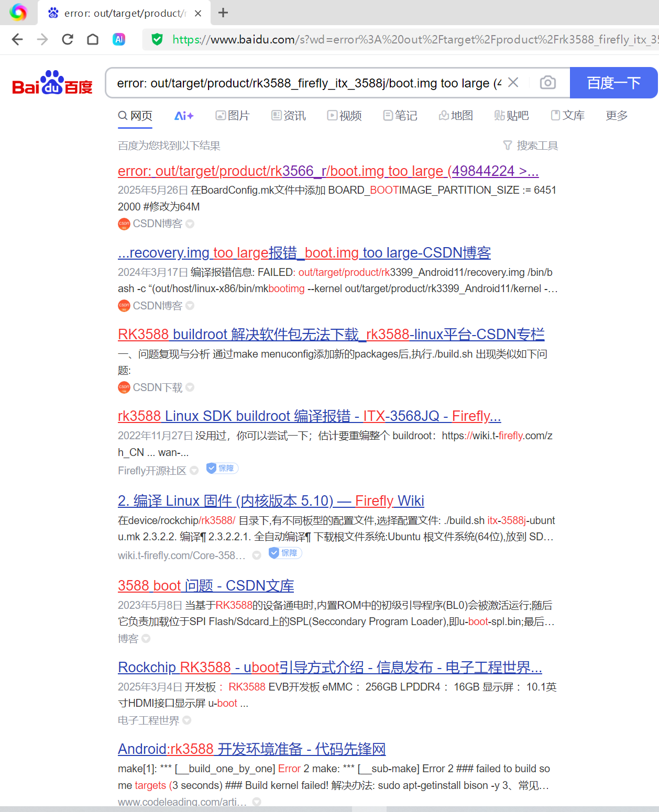This screenshot has height=812, width=659.
Task: Switch to the 贴吧 tab
Action: click(x=512, y=116)
